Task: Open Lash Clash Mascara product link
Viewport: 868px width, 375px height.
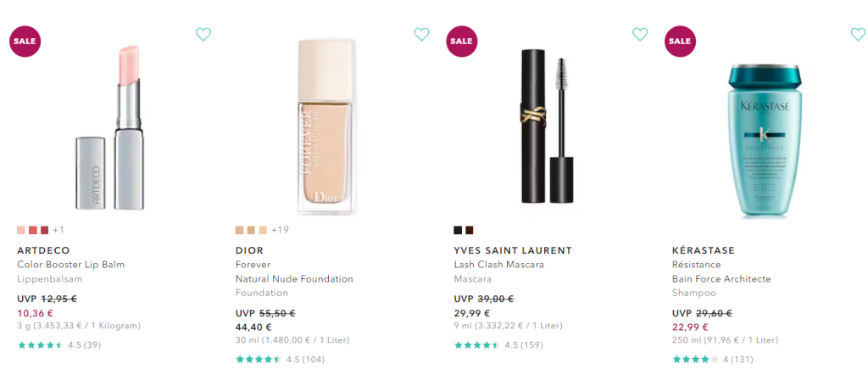Action: tap(499, 265)
